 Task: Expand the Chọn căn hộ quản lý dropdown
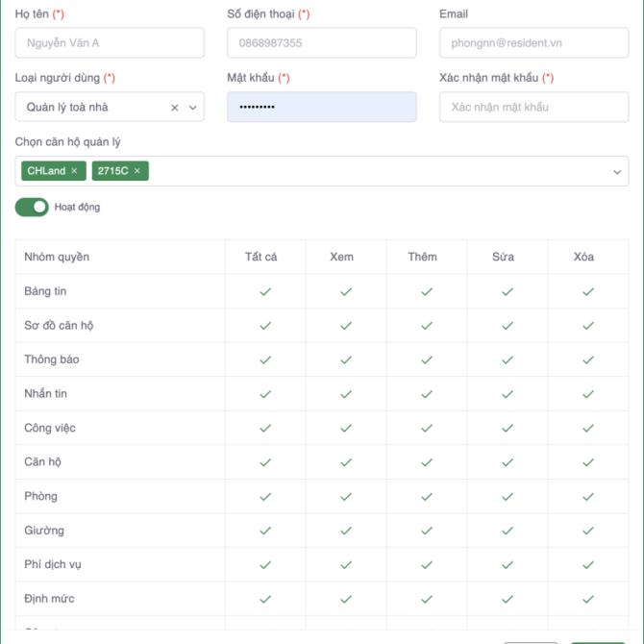(617, 172)
